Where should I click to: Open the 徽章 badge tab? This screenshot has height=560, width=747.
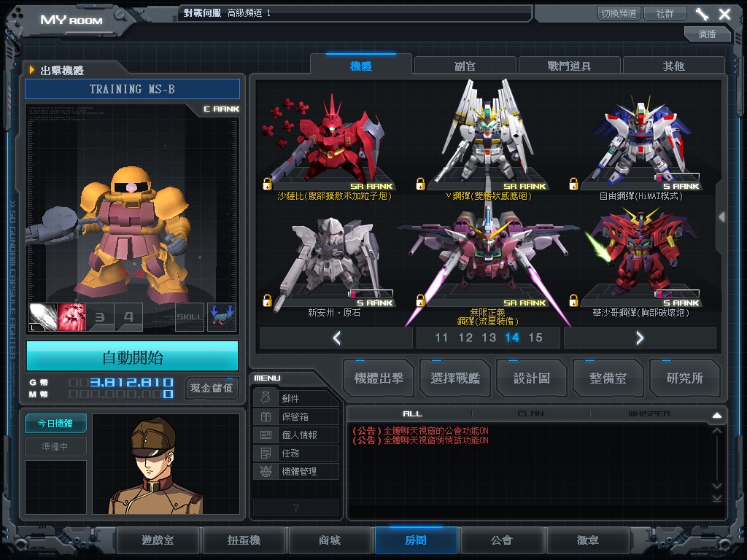pyautogui.click(x=588, y=540)
